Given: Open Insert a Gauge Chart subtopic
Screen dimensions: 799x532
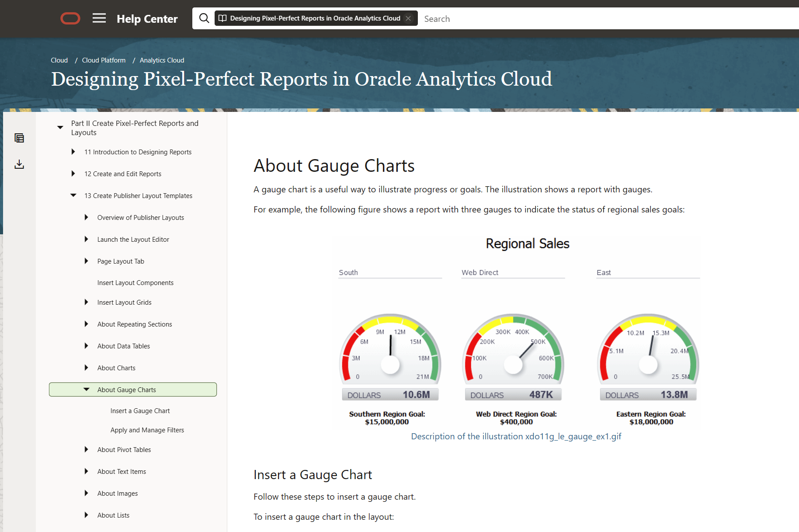Looking at the screenshot, I should tap(140, 411).
